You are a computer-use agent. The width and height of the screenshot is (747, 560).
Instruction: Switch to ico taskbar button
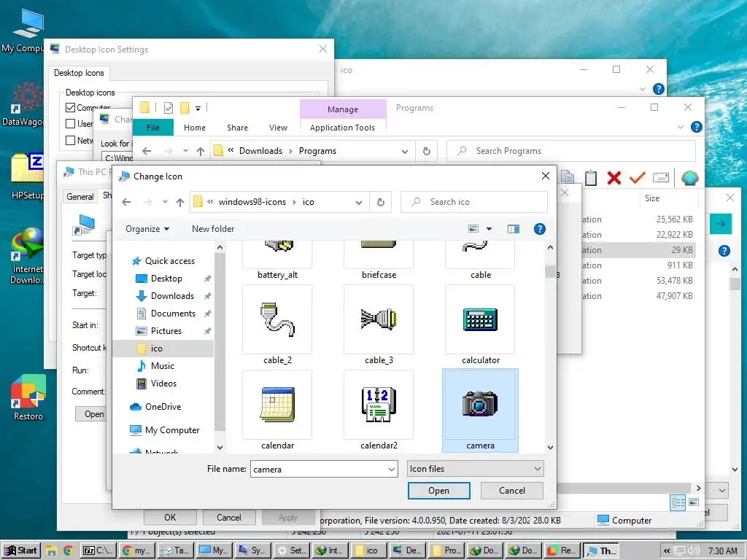[367, 551]
